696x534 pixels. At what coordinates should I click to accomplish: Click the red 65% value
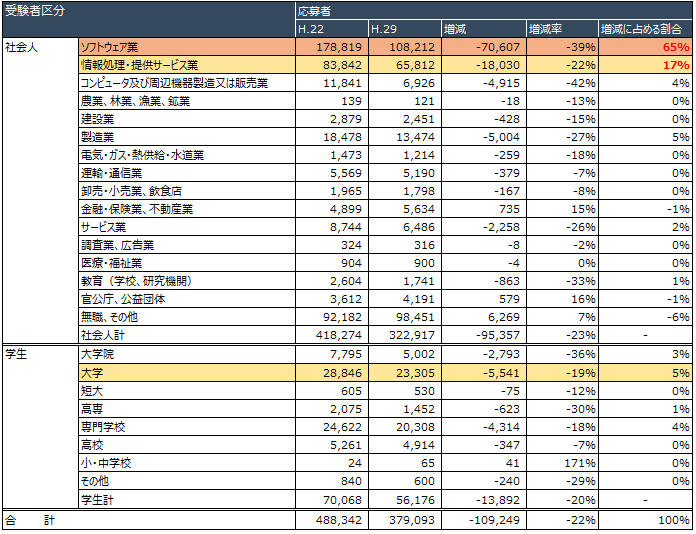pyautogui.click(x=676, y=47)
